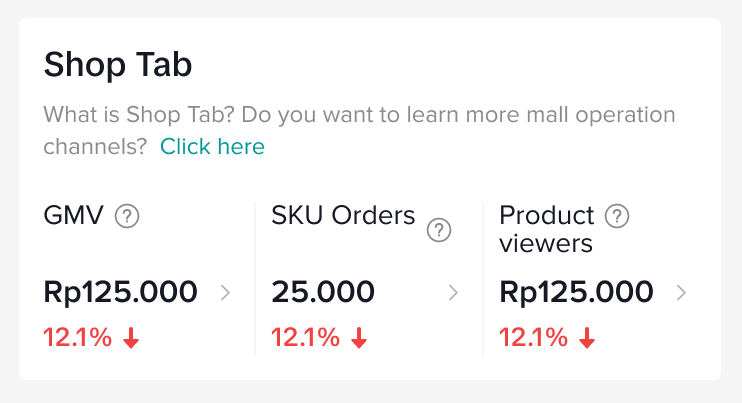Click the "Product viewers" metric label

coord(547,229)
